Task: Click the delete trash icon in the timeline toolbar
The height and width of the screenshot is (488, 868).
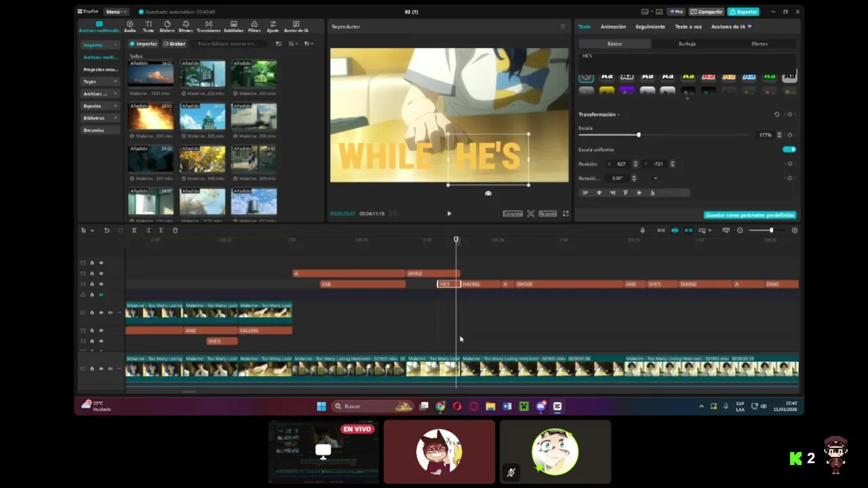Action: pos(175,230)
